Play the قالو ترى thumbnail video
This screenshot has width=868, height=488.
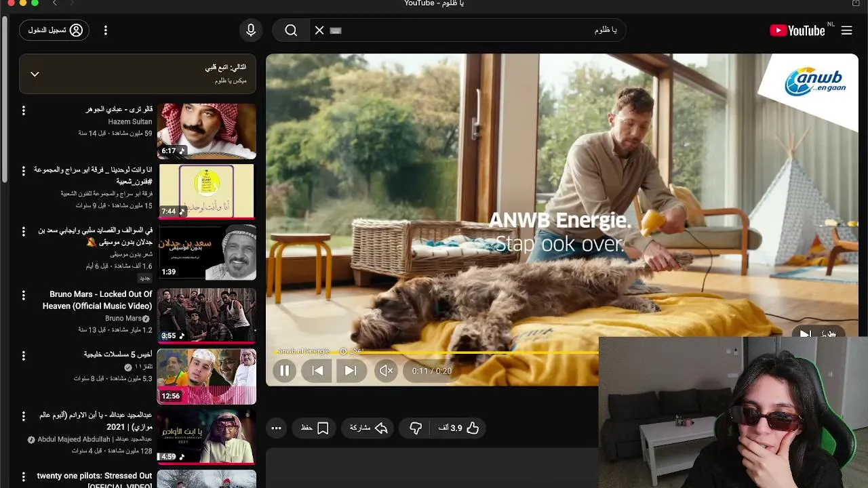coord(207,131)
